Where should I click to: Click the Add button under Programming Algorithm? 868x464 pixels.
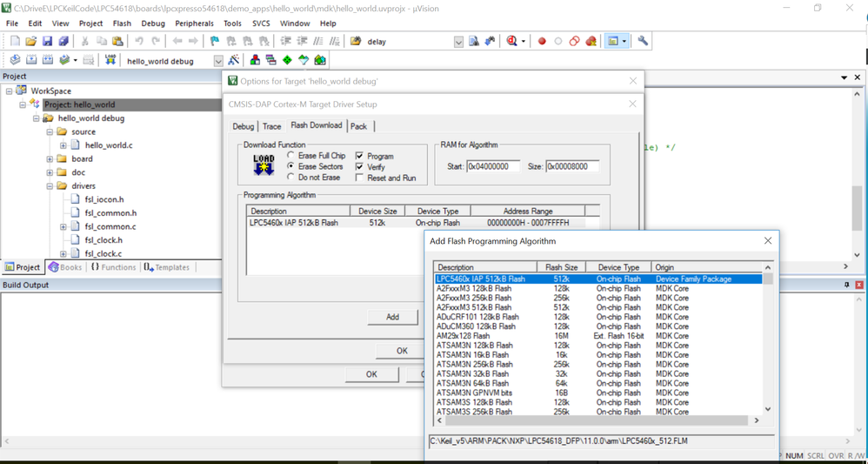coord(392,317)
